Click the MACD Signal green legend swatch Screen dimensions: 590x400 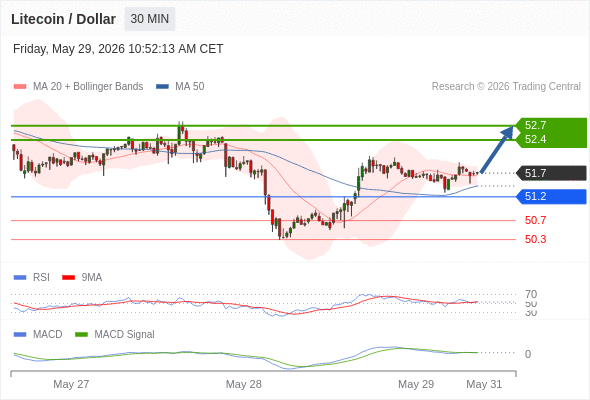click(81, 334)
